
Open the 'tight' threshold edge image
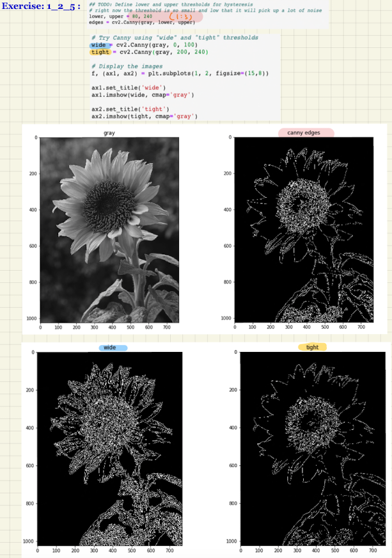point(313,449)
